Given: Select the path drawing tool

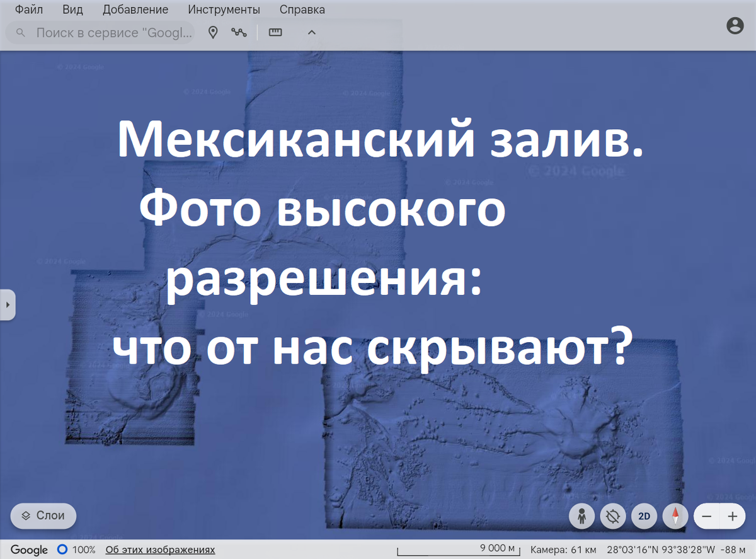Looking at the screenshot, I should point(238,32).
